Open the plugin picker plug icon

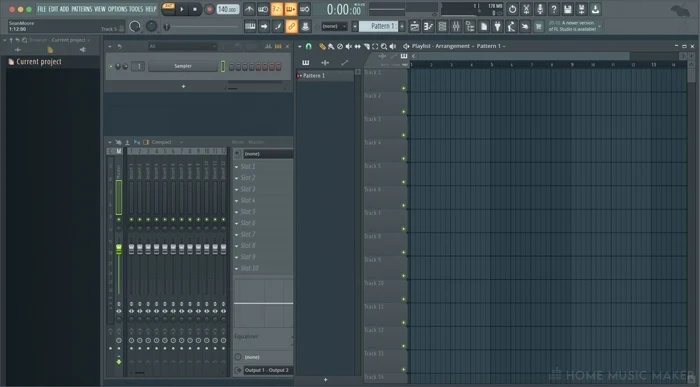pyautogui.click(x=497, y=26)
